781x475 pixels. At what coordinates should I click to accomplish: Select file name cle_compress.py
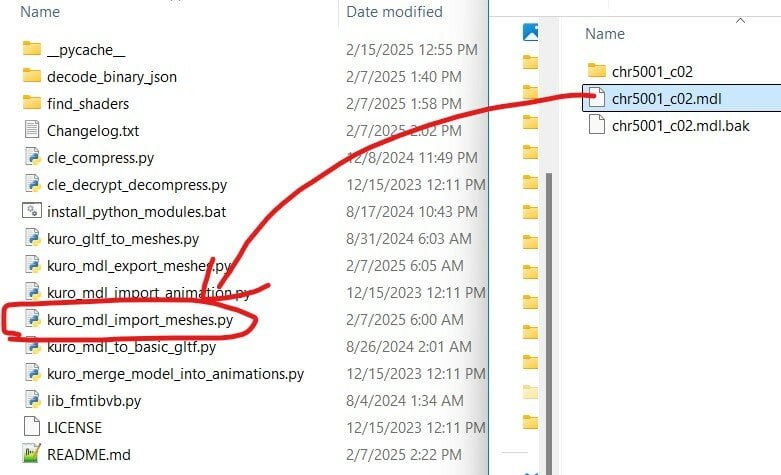(x=101, y=158)
